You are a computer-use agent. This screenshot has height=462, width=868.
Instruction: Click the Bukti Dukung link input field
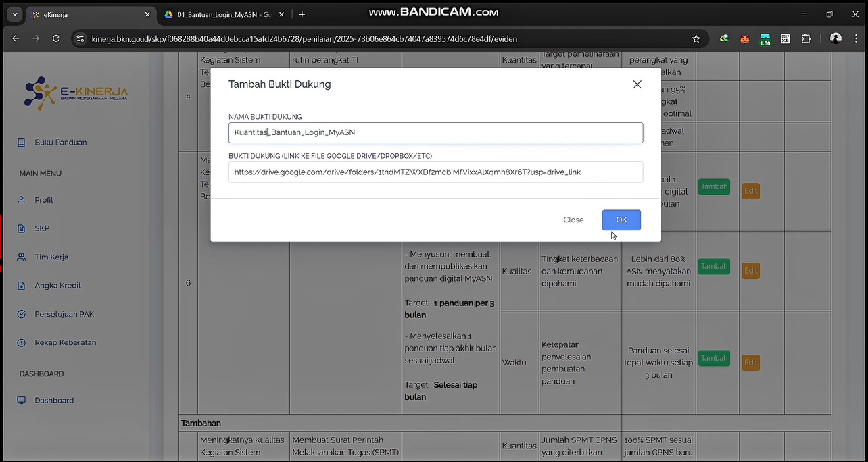click(x=435, y=172)
